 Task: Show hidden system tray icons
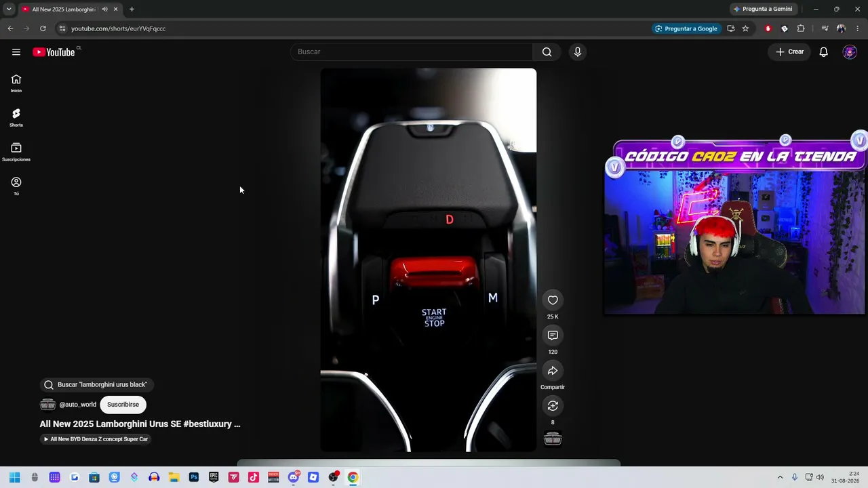pos(780,477)
